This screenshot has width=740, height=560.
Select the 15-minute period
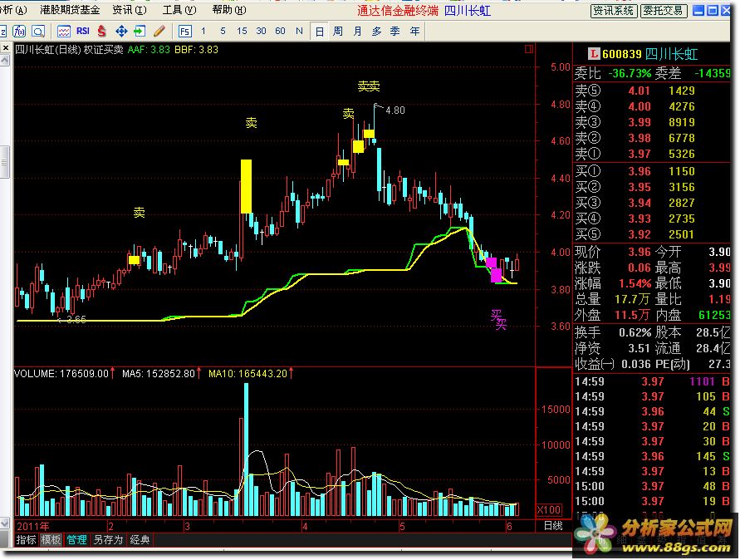(x=242, y=32)
